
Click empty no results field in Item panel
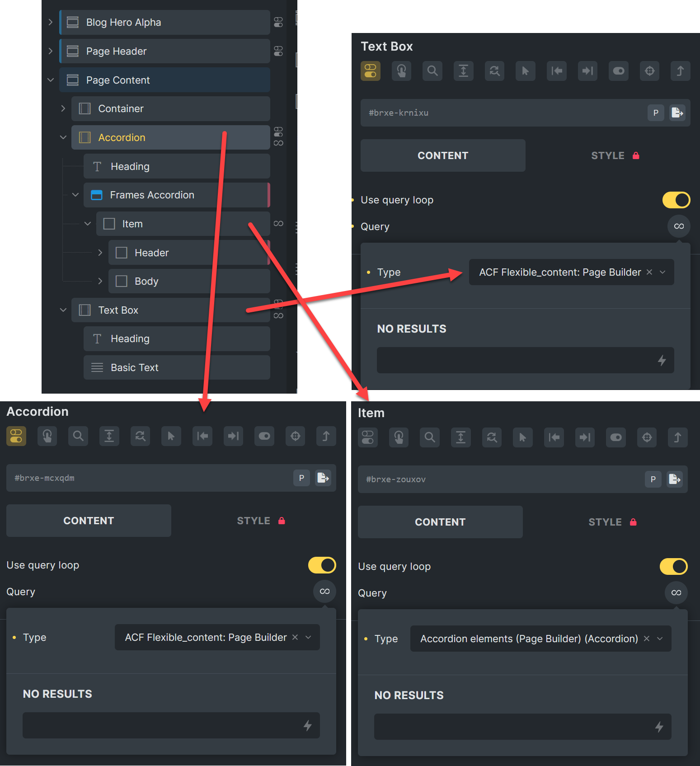click(x=522, y=727)
